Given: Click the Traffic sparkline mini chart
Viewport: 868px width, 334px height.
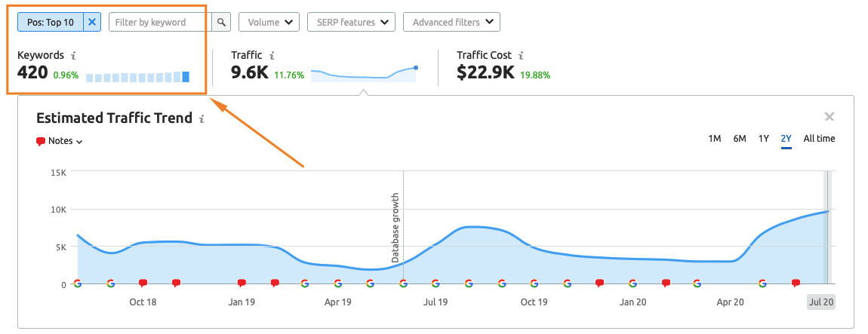Looking at the screenshot, I should coord(364,73).
